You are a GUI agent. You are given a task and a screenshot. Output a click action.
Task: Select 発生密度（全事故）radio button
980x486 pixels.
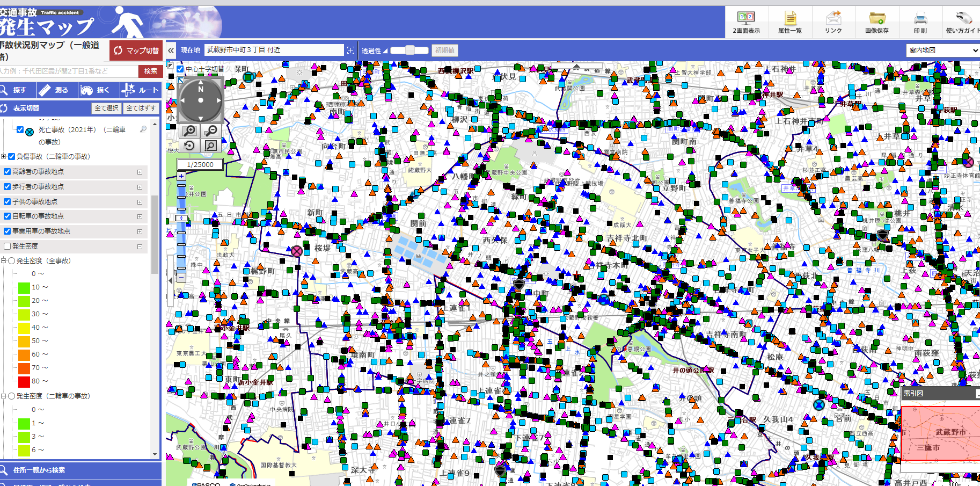click(x=11, y=261)
